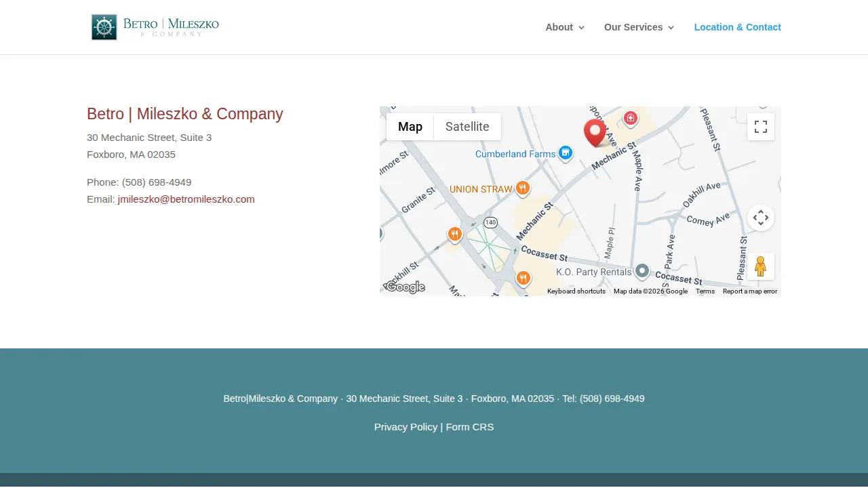Click the UNION STRAW label on map
This screenshot has width=868, height=488.
click(x=481, y=189)
